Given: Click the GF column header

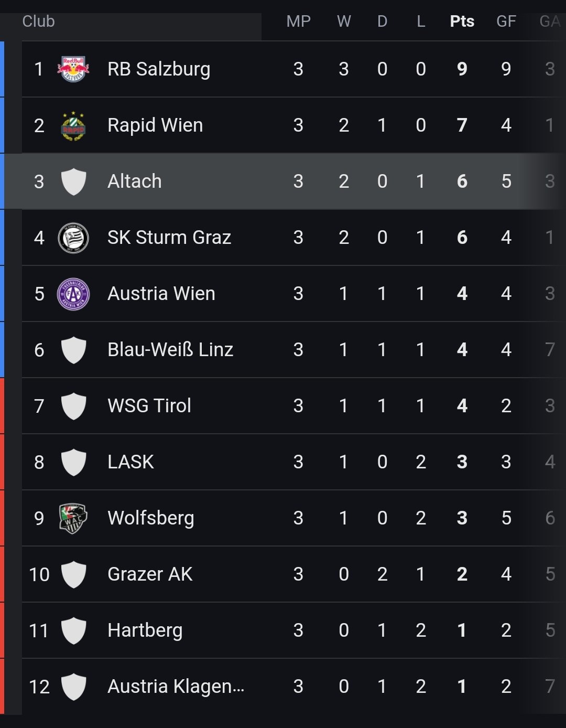Looking at the screenshot, I should click(x=506, y=22).
